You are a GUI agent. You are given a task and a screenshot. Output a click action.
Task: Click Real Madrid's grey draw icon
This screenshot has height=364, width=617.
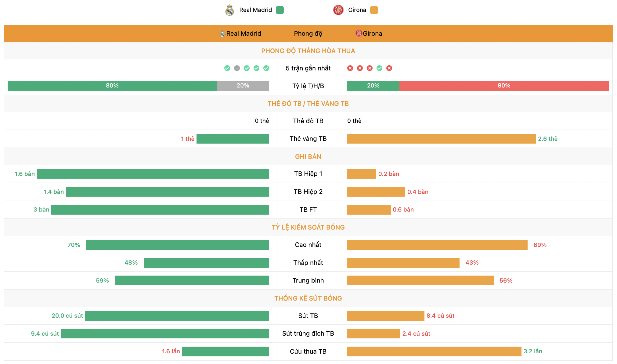(237, 68)
